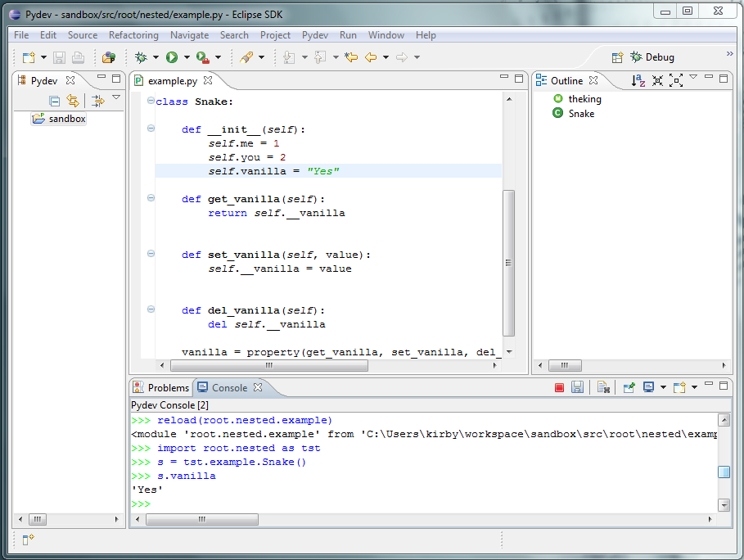The image size is (744, 560).
Task: Click the Last Edit Location icon
Action: click(x=352, y=57)
